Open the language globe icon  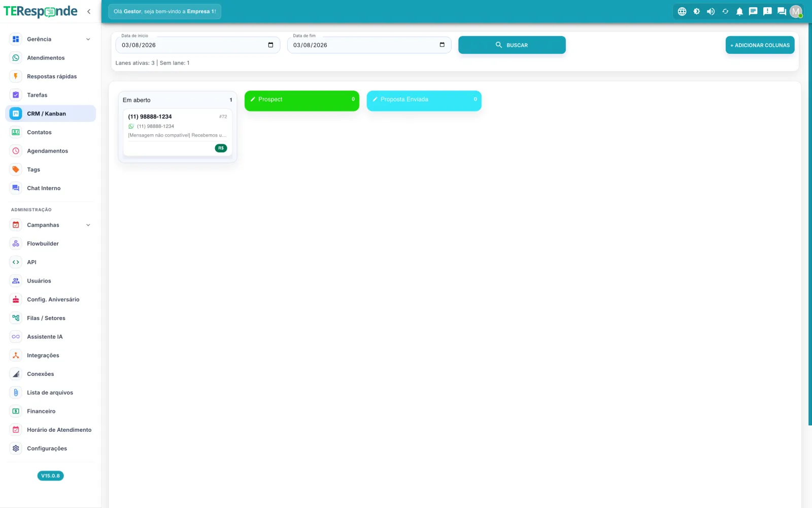682,11
